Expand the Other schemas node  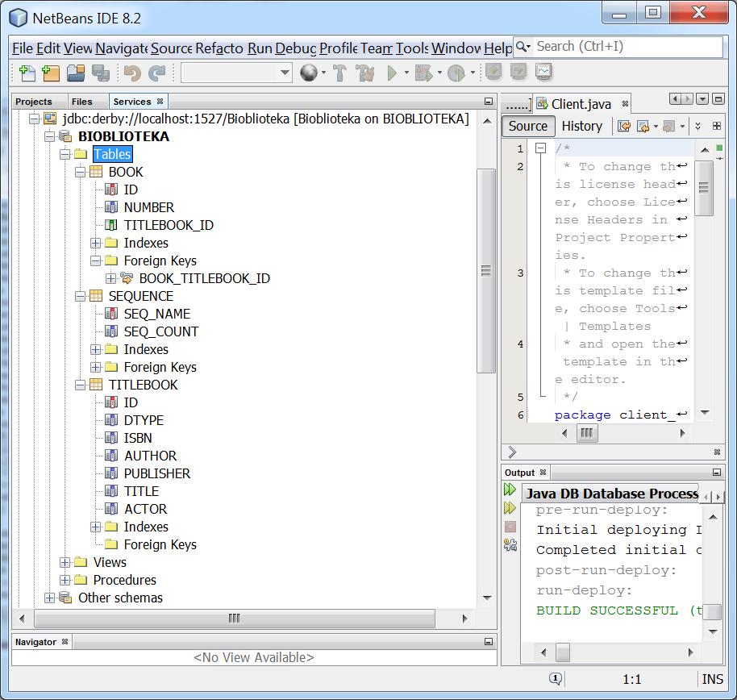coord(49,598)
